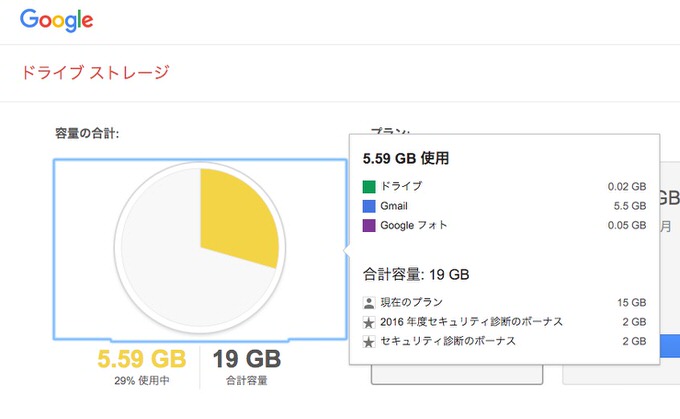Click the 29% 使用中 label
The width and height of the screenshot is (680, 419).
pos(142,381)
